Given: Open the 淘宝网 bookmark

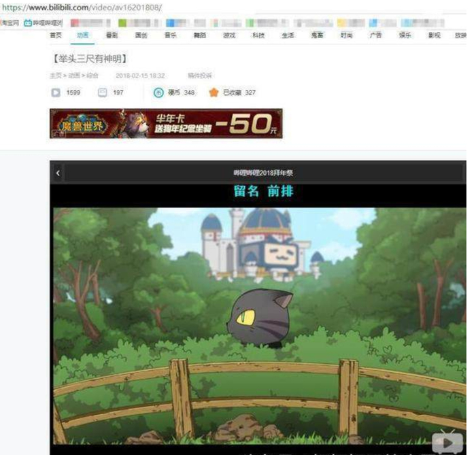Looking at the screenshot, I should [10, 23].
